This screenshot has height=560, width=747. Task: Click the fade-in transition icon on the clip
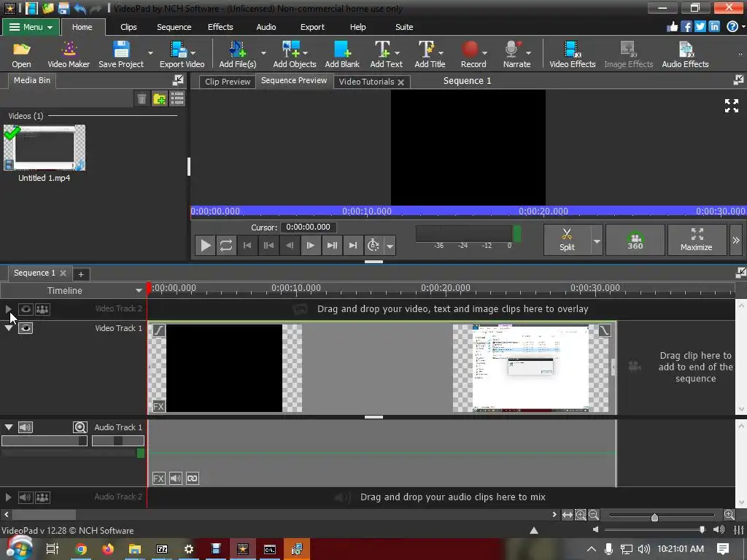tap(158, 330)
